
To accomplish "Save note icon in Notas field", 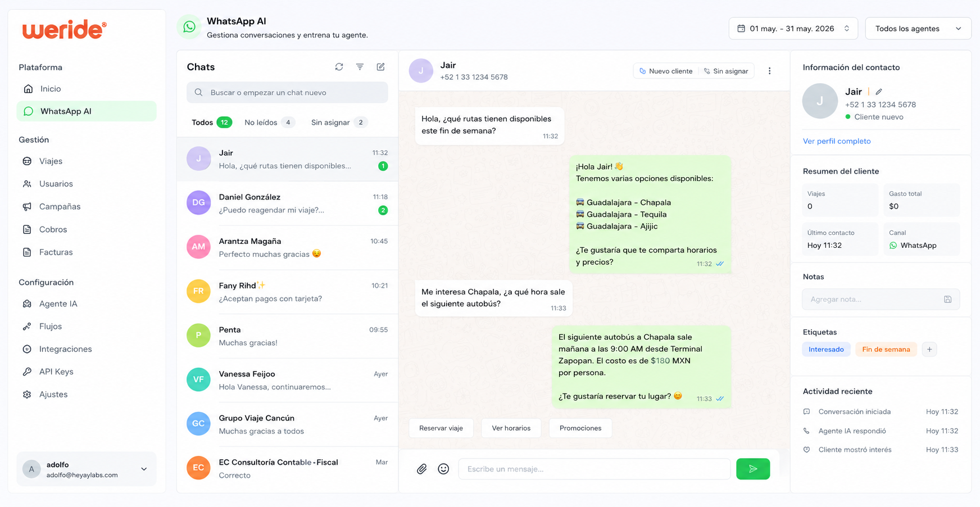I will [947, 299].
